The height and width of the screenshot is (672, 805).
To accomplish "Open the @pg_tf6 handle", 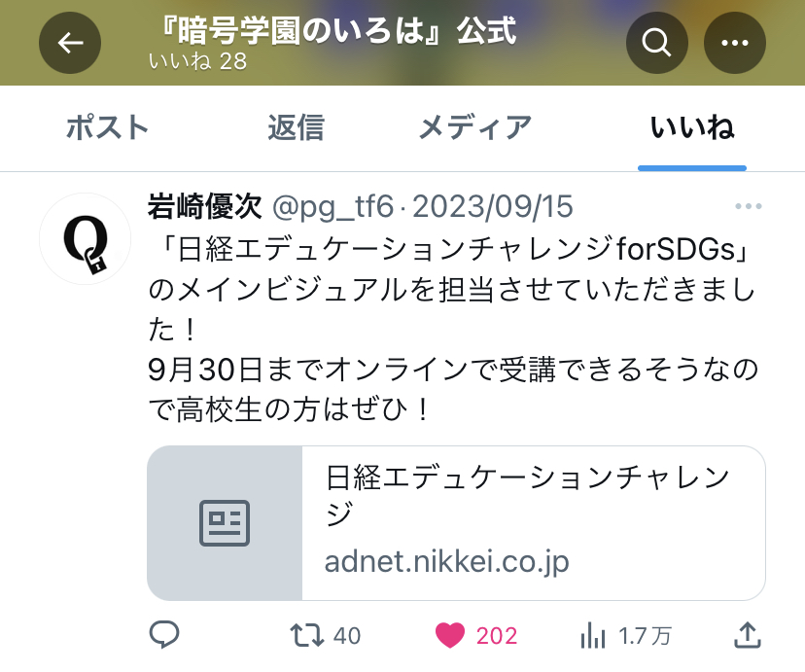I will (332, 207).
